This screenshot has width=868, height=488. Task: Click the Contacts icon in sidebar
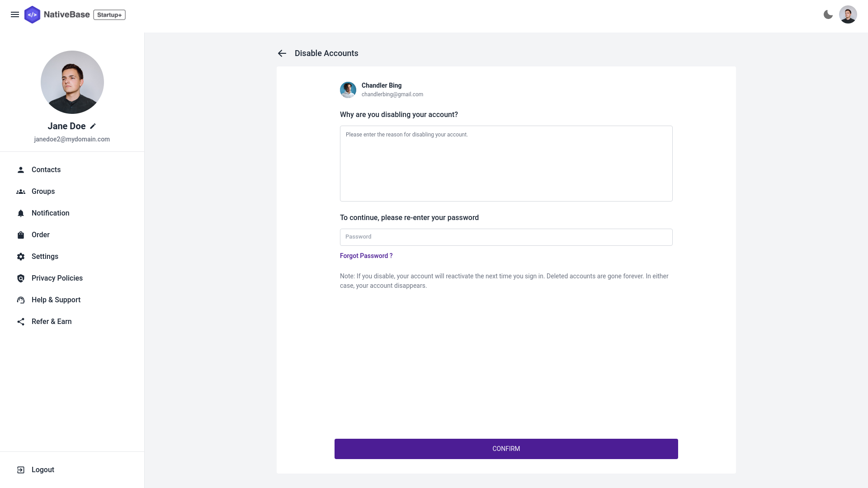21,170
